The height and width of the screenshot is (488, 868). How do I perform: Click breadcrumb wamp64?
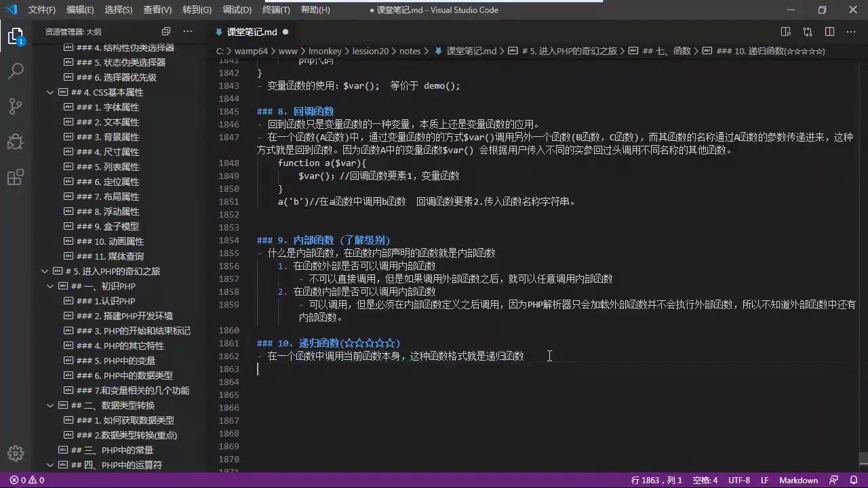pyautogui.click(x=252, y=51)
